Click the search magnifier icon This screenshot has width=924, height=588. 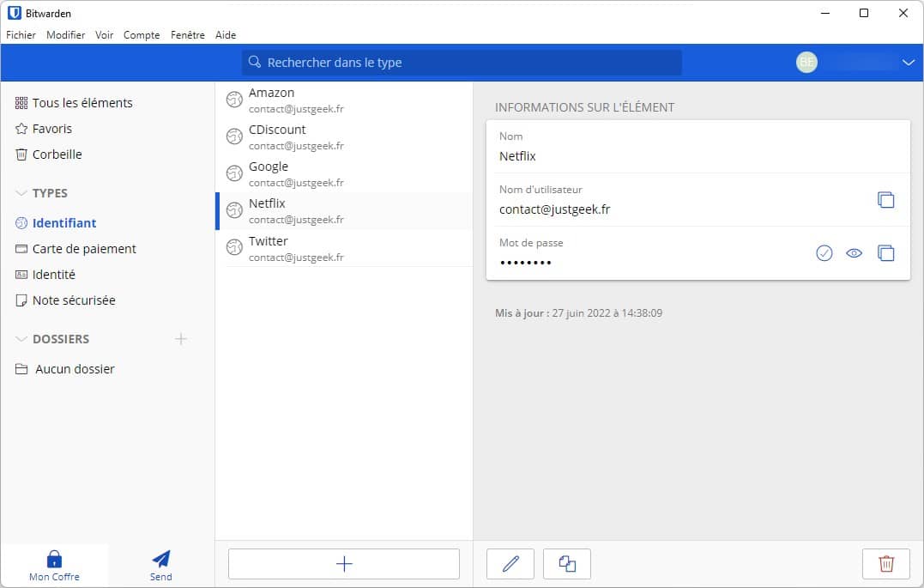pos(255,62)
